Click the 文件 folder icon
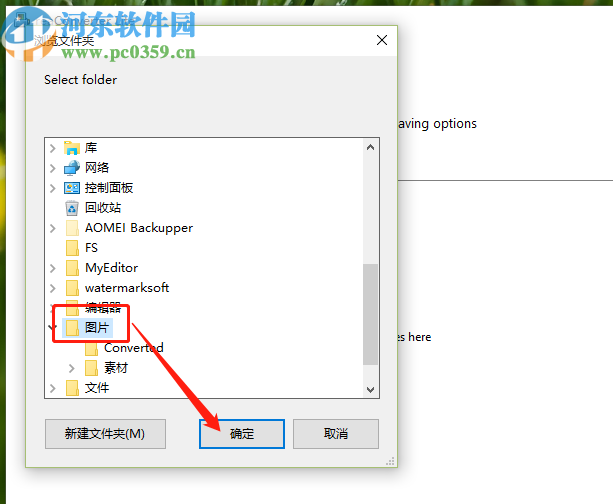Viewport: 613px width, 504px height. [x=72, y=388]
